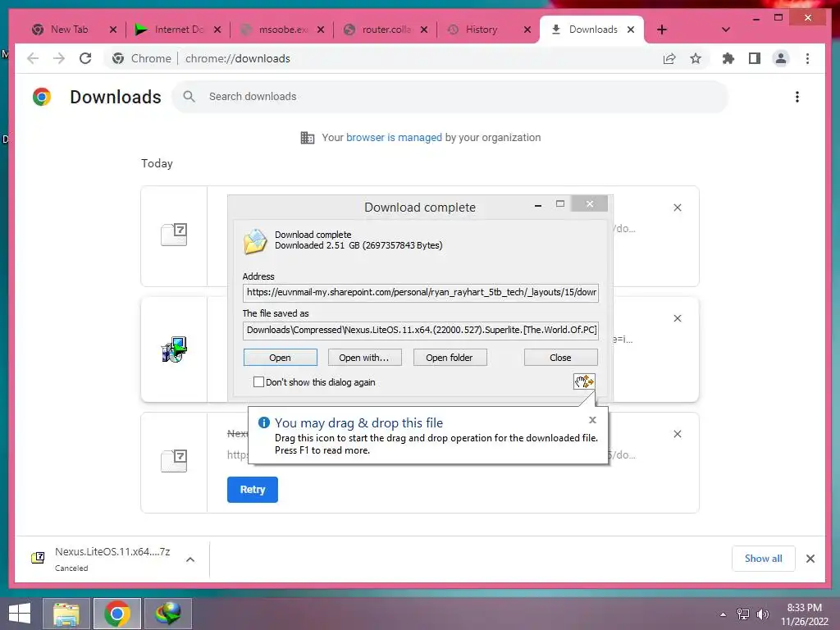Click the IDM downloaded file folder icon
840x630 pixels.
tap(255, 241)
